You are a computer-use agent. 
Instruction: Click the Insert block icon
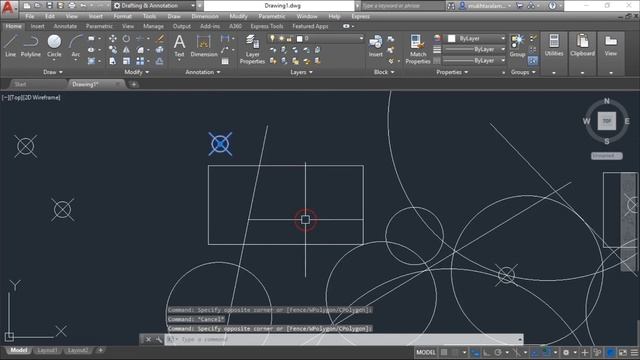(x=376, y=45)
